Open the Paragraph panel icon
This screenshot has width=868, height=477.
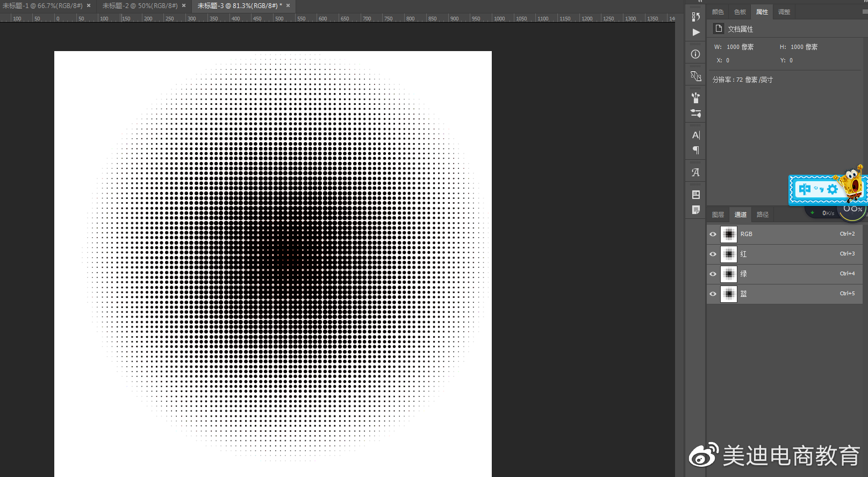tap(695, 151)
